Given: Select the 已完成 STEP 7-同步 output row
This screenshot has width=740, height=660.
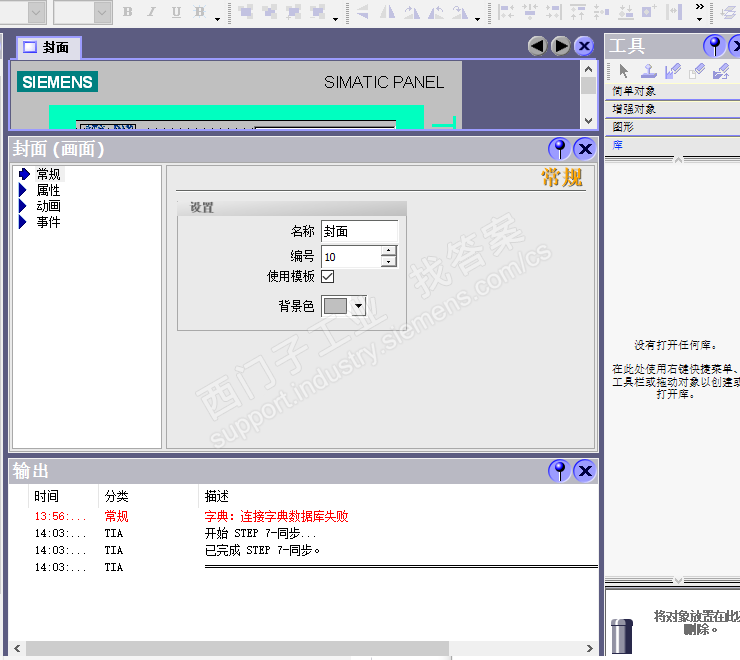Looking at the screenshot, I should (303, 550).
